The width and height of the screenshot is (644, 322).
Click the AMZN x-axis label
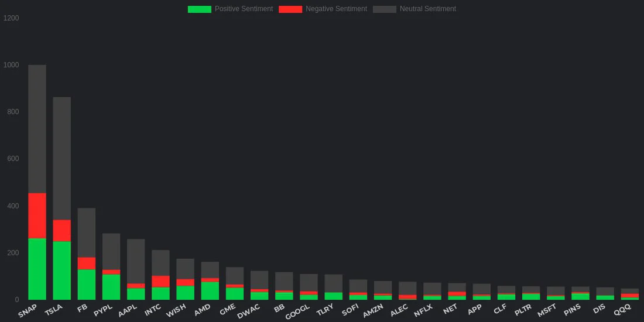[374, 311]
